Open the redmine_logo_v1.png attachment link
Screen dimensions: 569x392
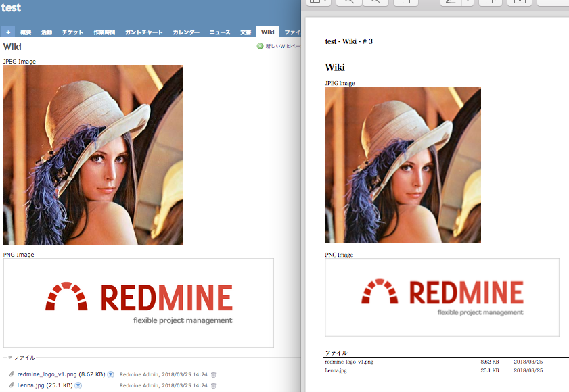[x=47, y=374]
